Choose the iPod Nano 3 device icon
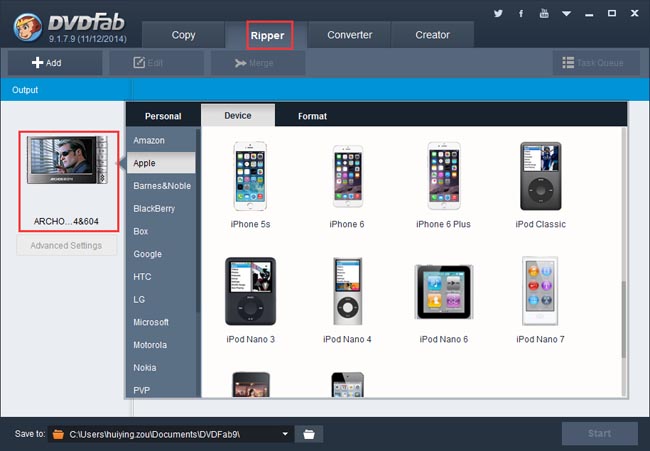 pos(250,291)
